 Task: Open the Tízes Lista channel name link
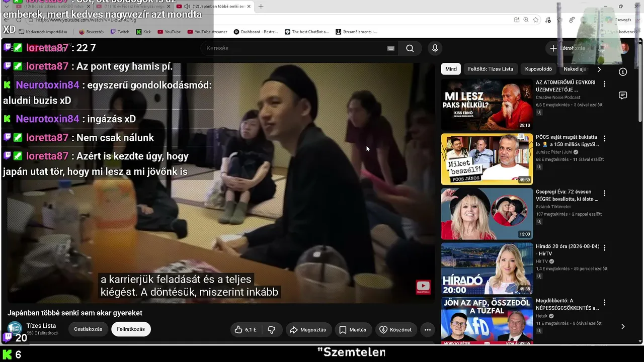click(41, 326)
